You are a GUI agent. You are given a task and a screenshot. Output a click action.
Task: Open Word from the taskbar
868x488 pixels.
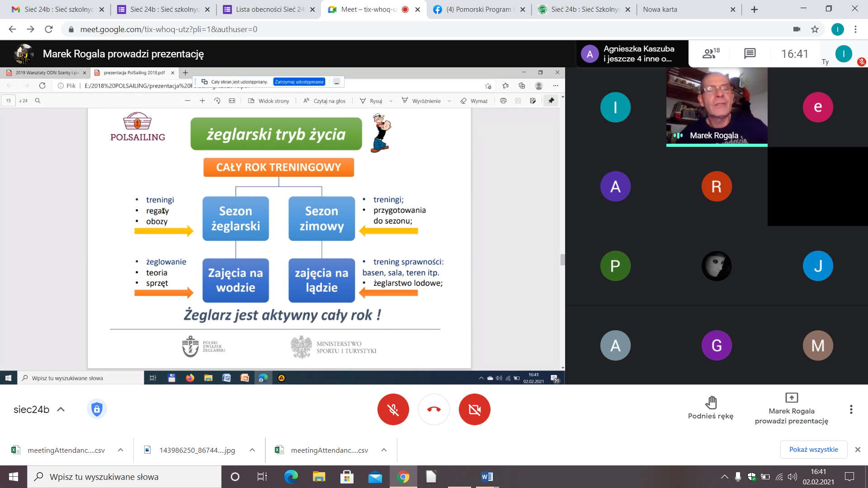487,477
